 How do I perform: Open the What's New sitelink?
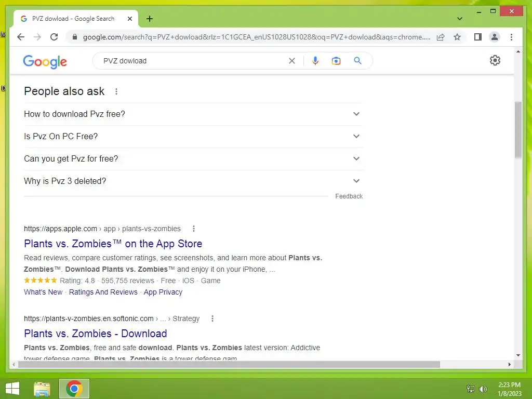click(43, 292)
